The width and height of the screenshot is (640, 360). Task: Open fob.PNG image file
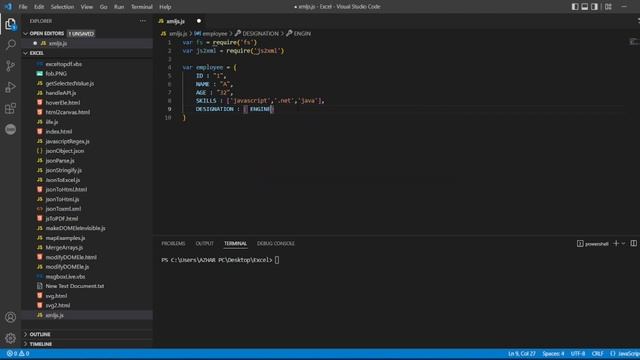click(56, 74)
